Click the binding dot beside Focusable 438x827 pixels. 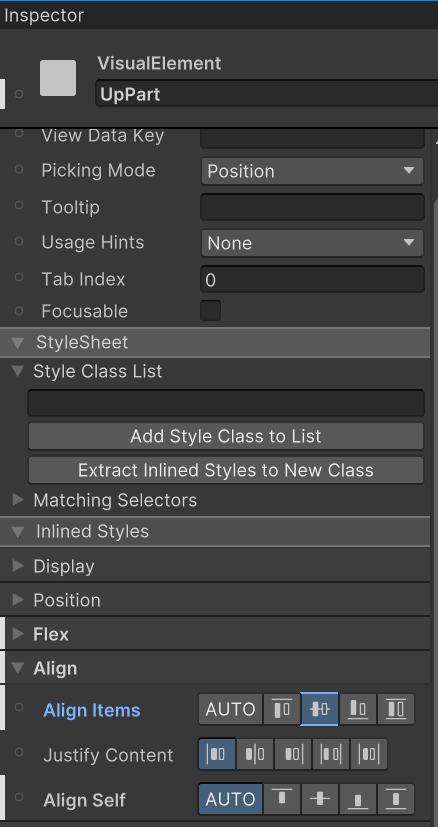tap(19, 311)
